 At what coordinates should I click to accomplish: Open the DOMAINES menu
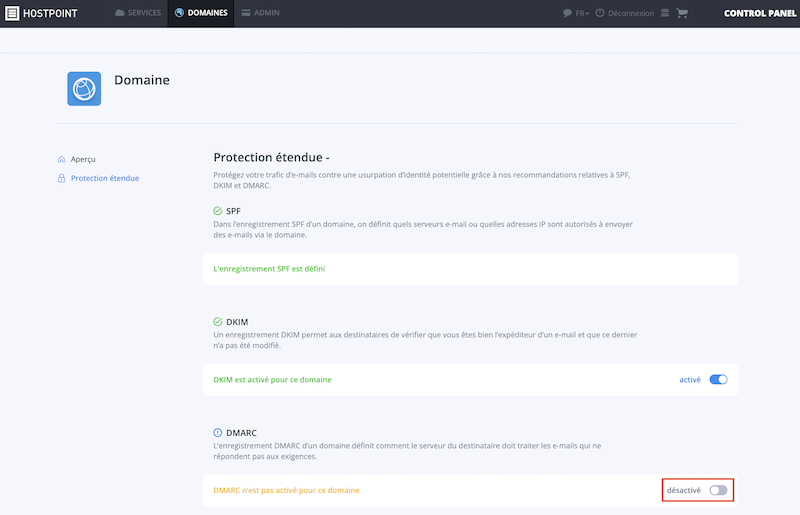pos(201,13)
